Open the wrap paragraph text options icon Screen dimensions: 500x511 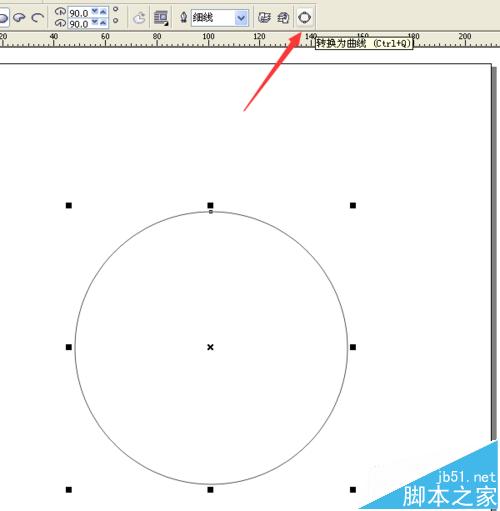pos(161,18)
